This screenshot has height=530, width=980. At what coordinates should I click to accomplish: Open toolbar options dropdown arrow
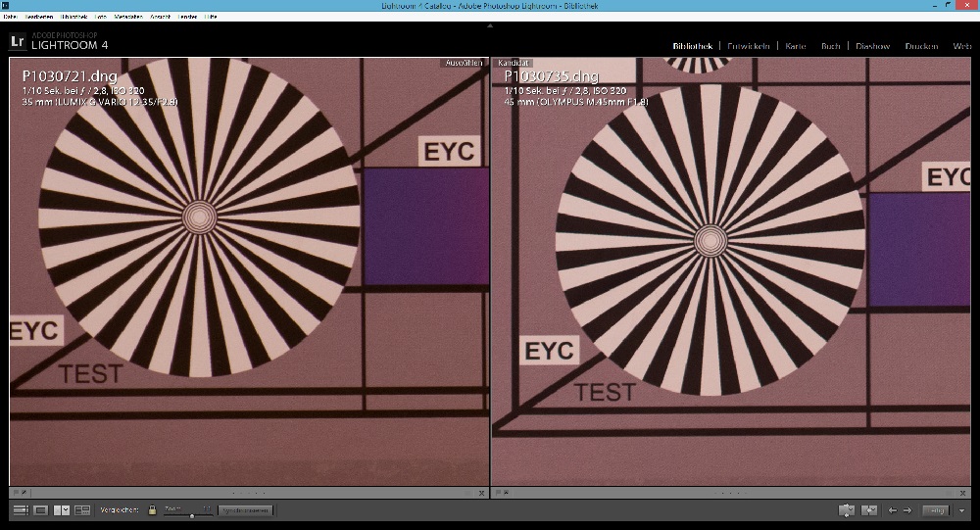(x=961, y=510)
